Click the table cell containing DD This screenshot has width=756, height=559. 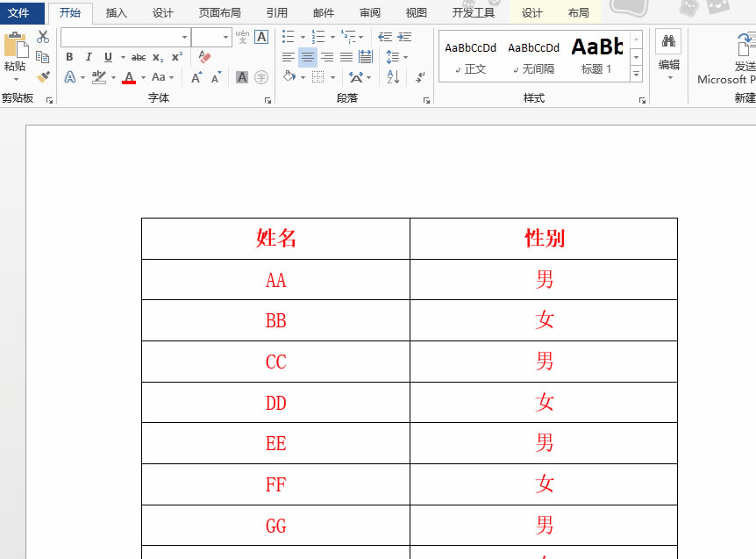(x=275, y=403)
